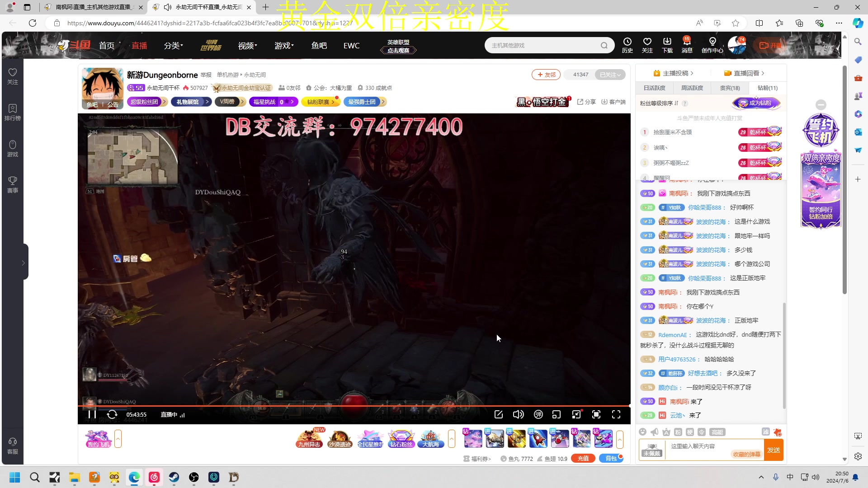Open 客服 support in left sidebar

(x=13, y=446)
